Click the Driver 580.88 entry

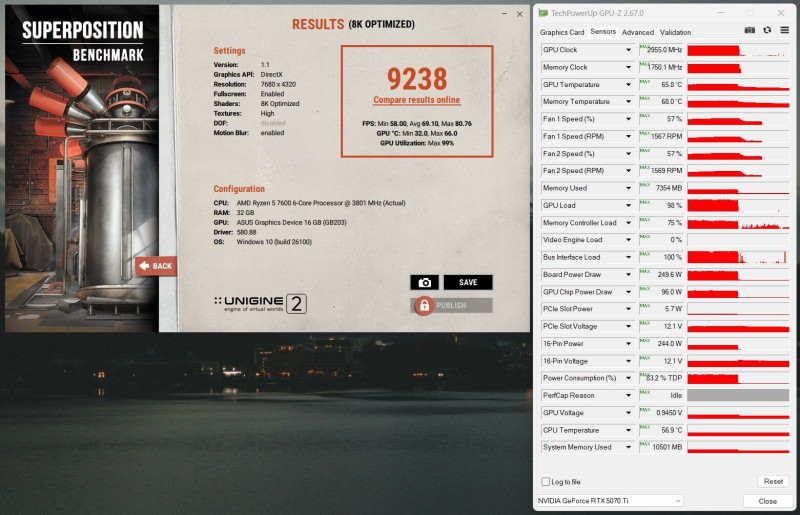pyautogui.click(x=235, y=232)
